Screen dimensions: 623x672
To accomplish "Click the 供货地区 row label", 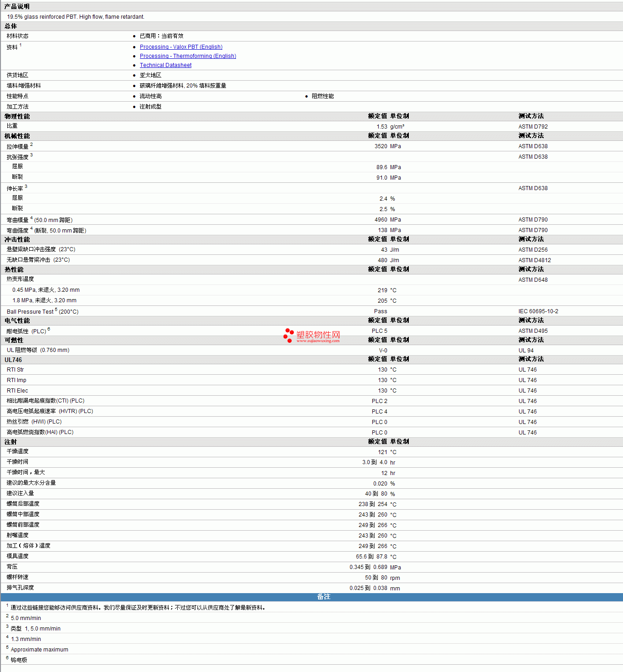I will click(17, 75).
